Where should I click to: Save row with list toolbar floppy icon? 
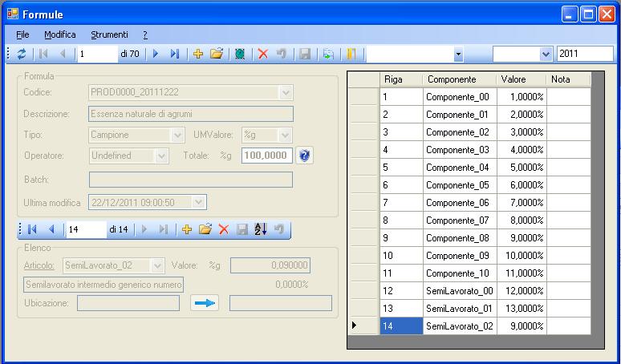click(x=242, y=229)
